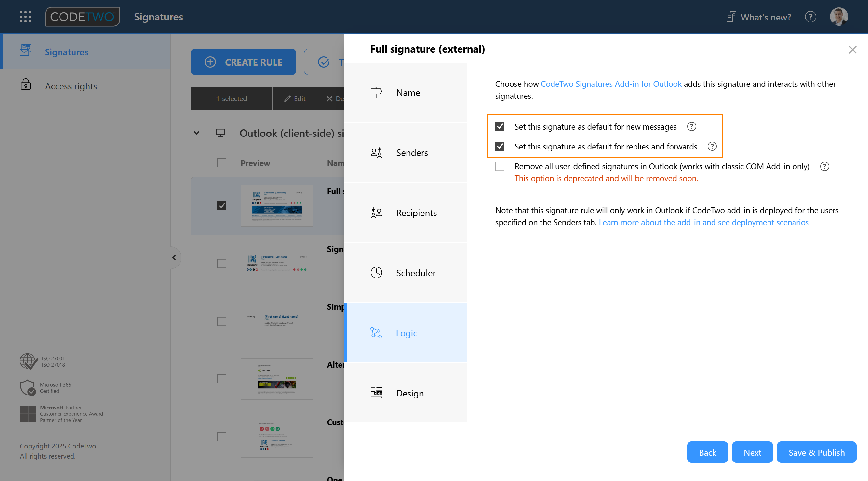Check the Customer signature row checkbox
This screenshot has width=868, height=481.
coord(222,436)
